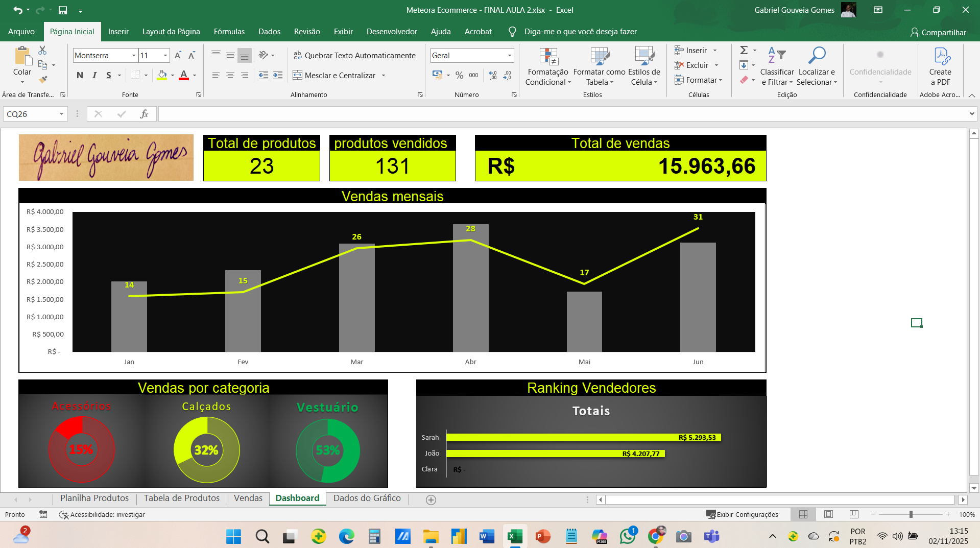Screen dimensions: 980x548
Task: Click the decrease decimal places icon
Action: [507, 75]
